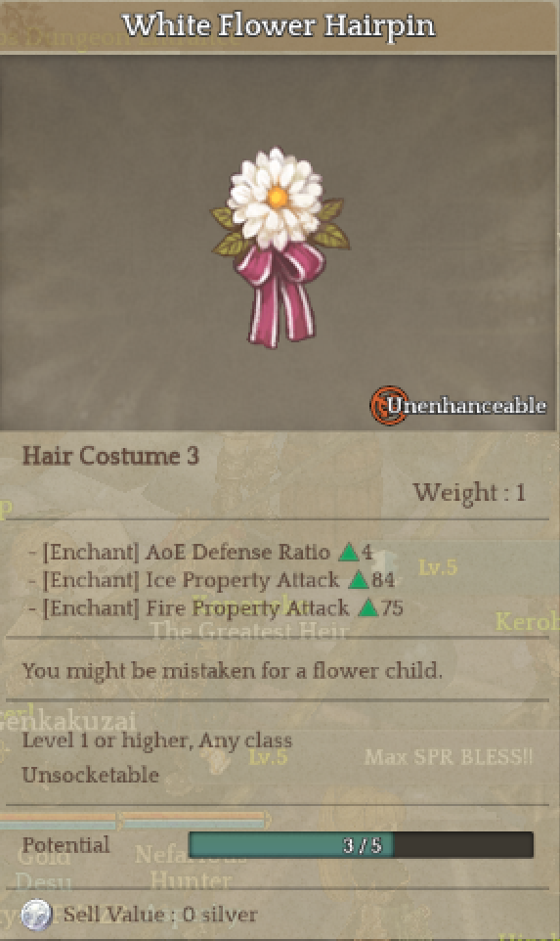Click the silver coin icon
Viewport: 560px width, 941px height.
point(36,915)
